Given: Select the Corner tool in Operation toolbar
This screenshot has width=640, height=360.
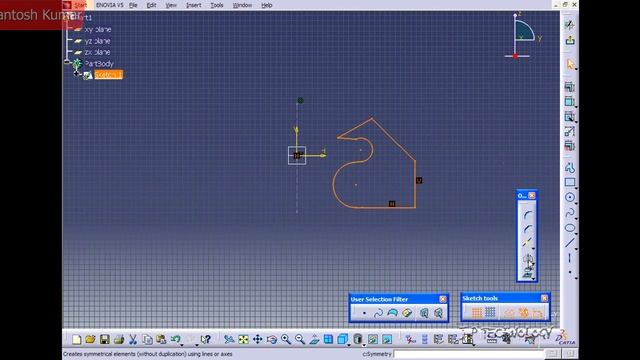Looking at the screenshot, I should click(x=527, y=214).
